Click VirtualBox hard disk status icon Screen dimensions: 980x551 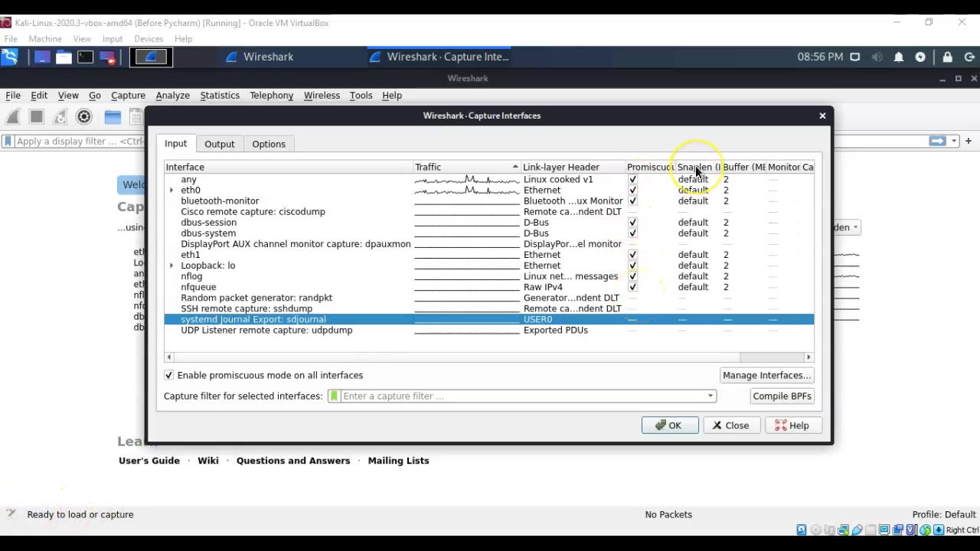pyautogui.click(x=802, y=530)
